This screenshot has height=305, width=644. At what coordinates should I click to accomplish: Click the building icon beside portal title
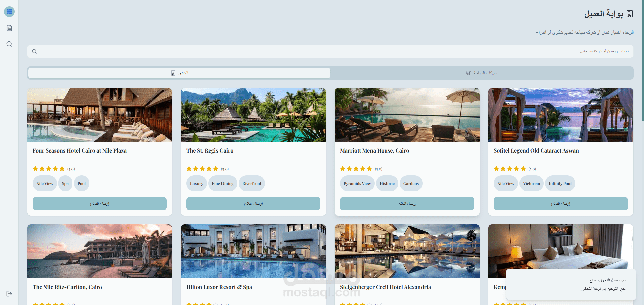pyautogui.click(x=630, y=14)
